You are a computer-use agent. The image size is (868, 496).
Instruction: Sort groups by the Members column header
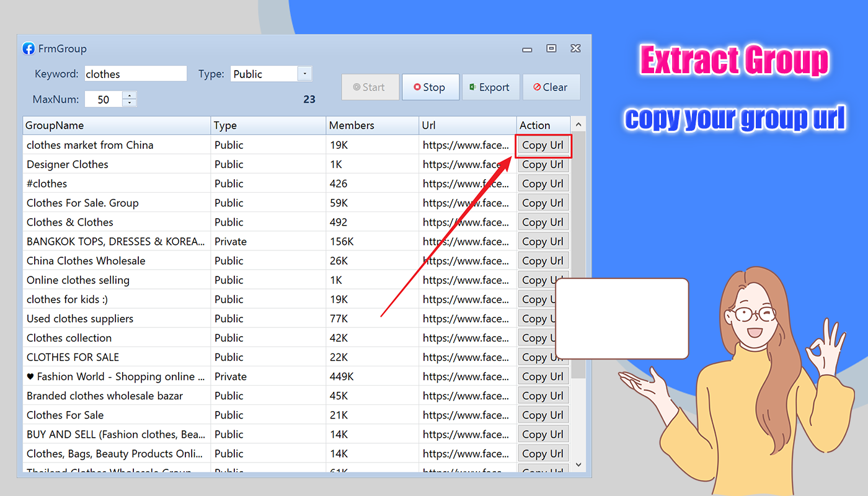352,125
